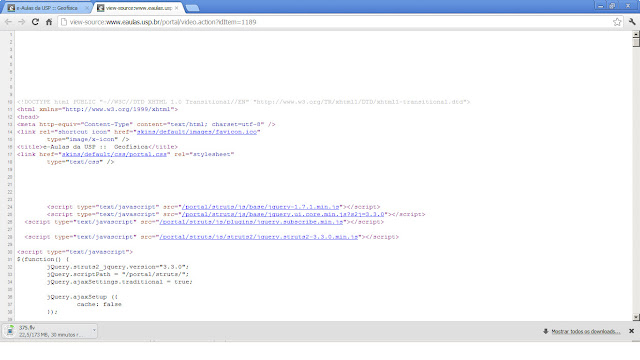The height and width of the screenshot is (360, 640).
Task: Open the home page icon
Action: click(49, 22)
